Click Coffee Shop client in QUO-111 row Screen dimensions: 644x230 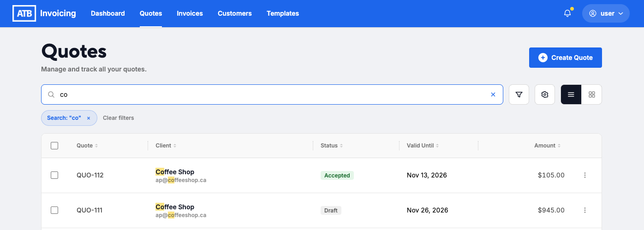click(x=175, y=207)
